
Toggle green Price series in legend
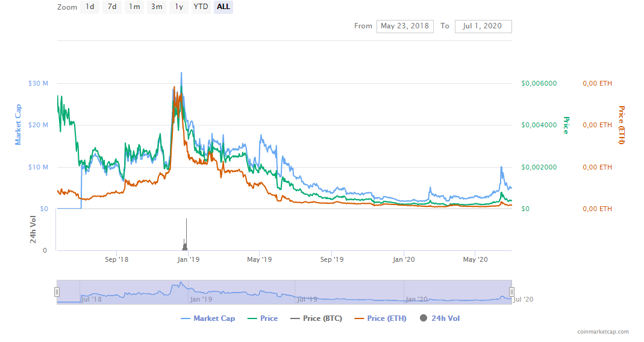coord(263,318)
